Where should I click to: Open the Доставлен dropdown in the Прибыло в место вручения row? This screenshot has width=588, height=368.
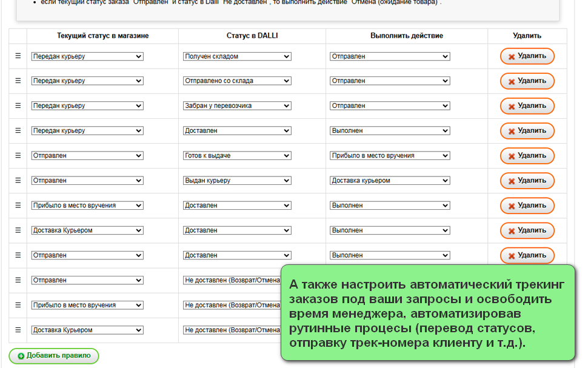(237, 205)
